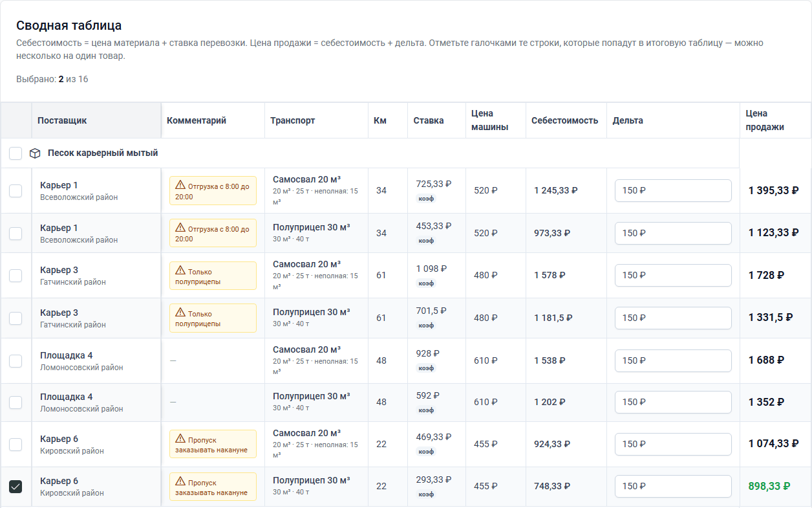Viewport: 812px width, 508px height.
Task: Click коэф badge under rate 453,33 ₽
Action: coord(426,241)
